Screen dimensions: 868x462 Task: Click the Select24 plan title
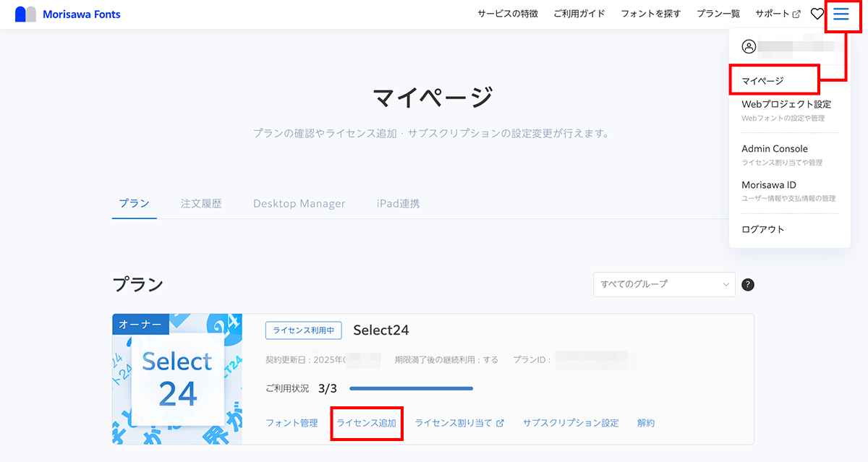point(381,330)
